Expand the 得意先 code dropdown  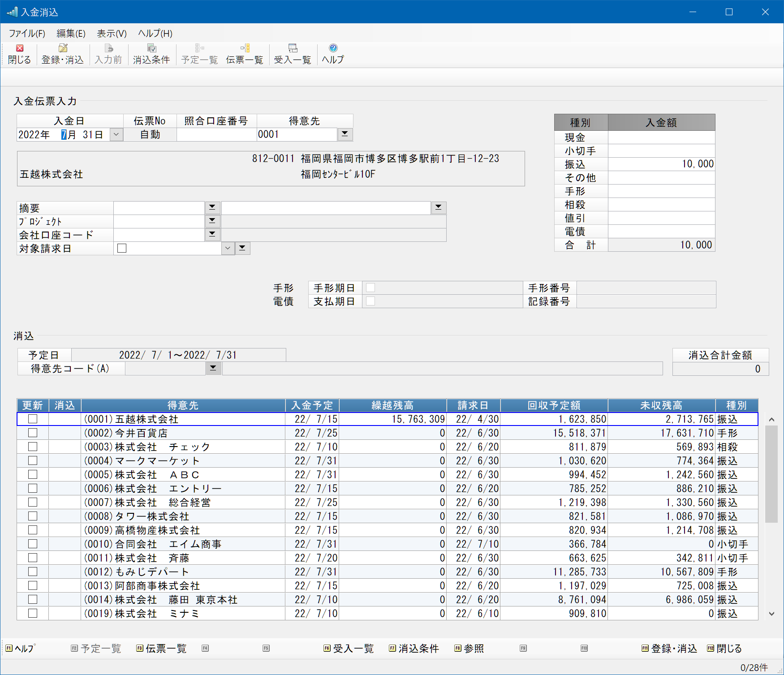pos(345,134)
